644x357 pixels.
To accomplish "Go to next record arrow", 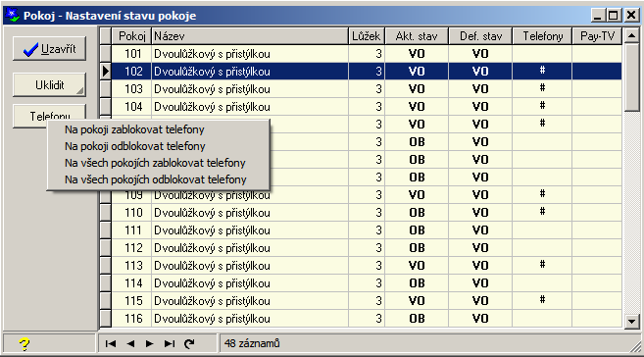I will (150, 343).
